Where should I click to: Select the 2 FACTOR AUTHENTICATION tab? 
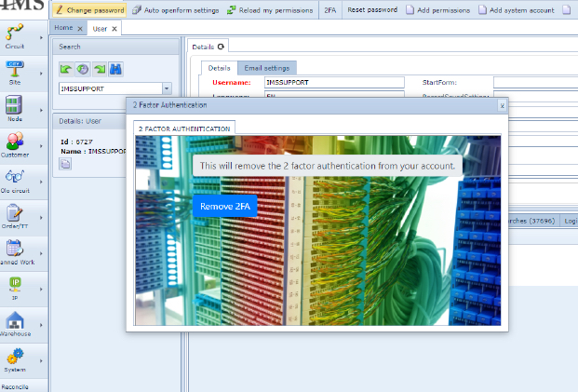[184, 128]
